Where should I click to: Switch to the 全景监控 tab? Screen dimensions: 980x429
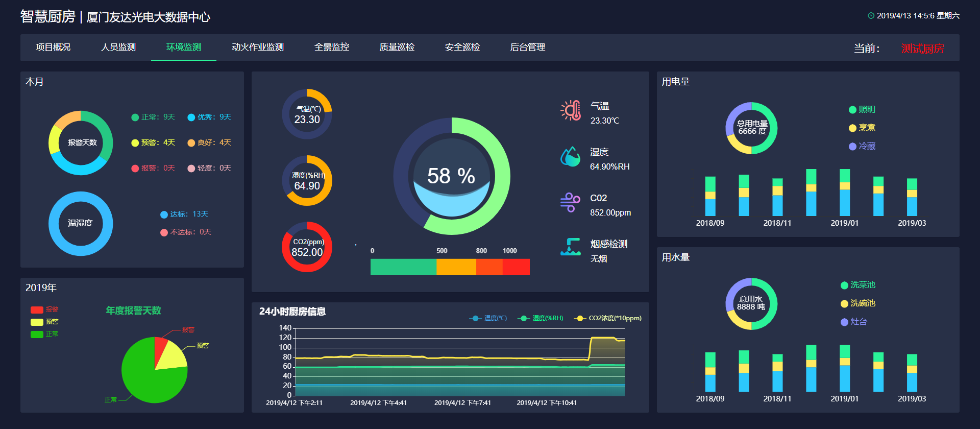point(332,47)
